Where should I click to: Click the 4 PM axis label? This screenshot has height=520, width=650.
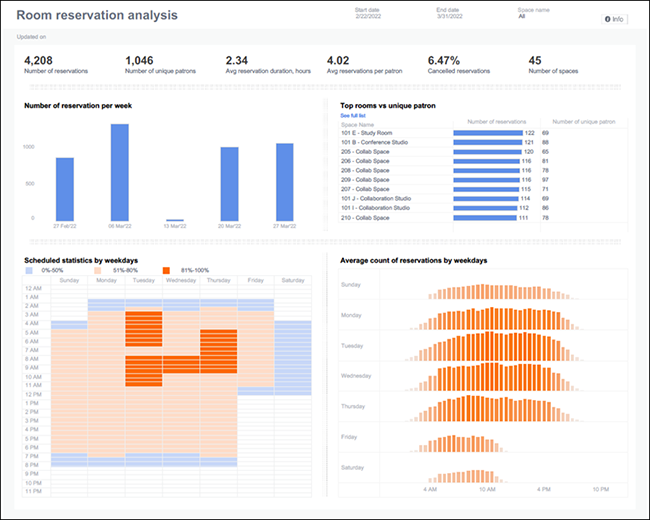[x=544, y=490]
